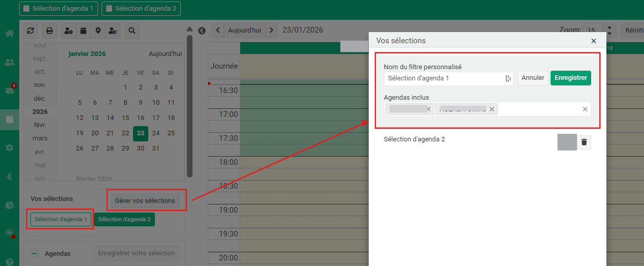Viewport: 644px width, 266px height.
Task: Click the print icon in toolbar
Action: click(49, 31)
